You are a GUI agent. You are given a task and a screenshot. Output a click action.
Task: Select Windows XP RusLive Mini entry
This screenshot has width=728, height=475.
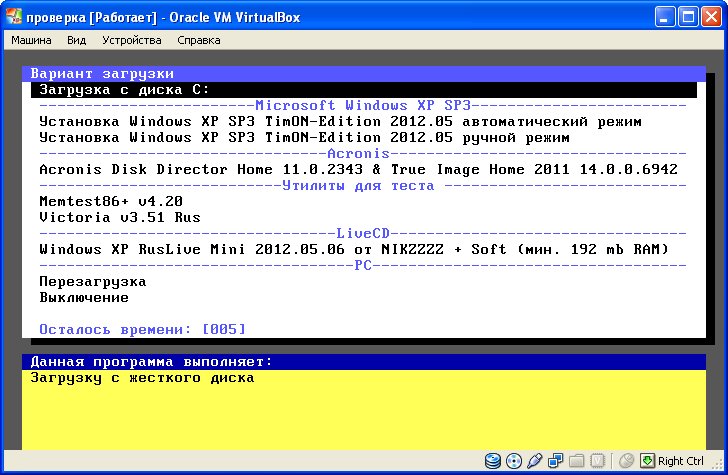point(354,249)
